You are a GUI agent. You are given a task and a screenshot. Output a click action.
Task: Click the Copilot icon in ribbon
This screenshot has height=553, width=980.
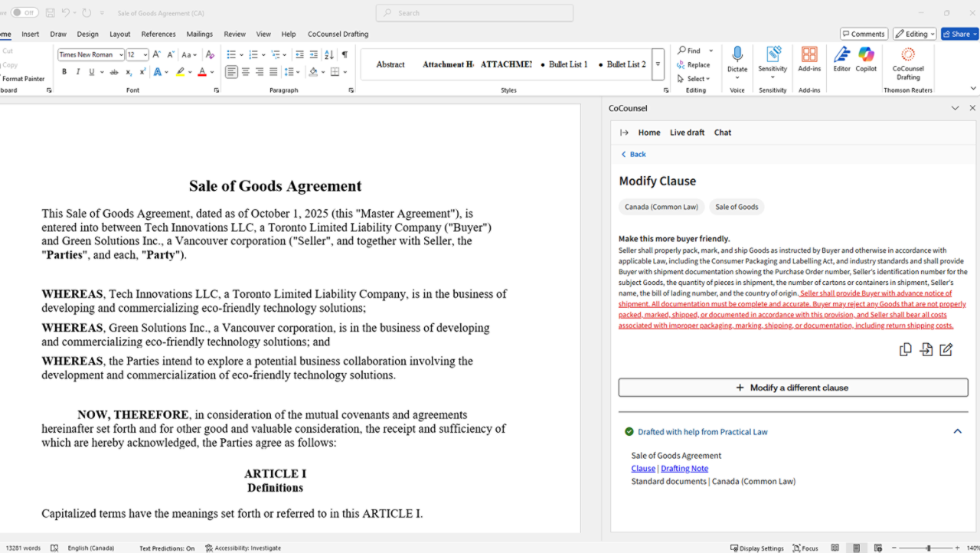click(x=866, y=59)
